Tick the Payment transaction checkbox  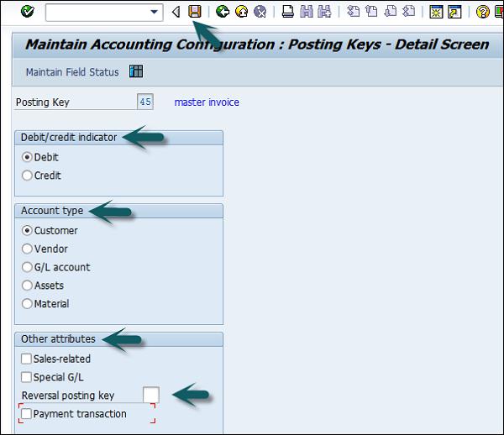tap(27, 413)
